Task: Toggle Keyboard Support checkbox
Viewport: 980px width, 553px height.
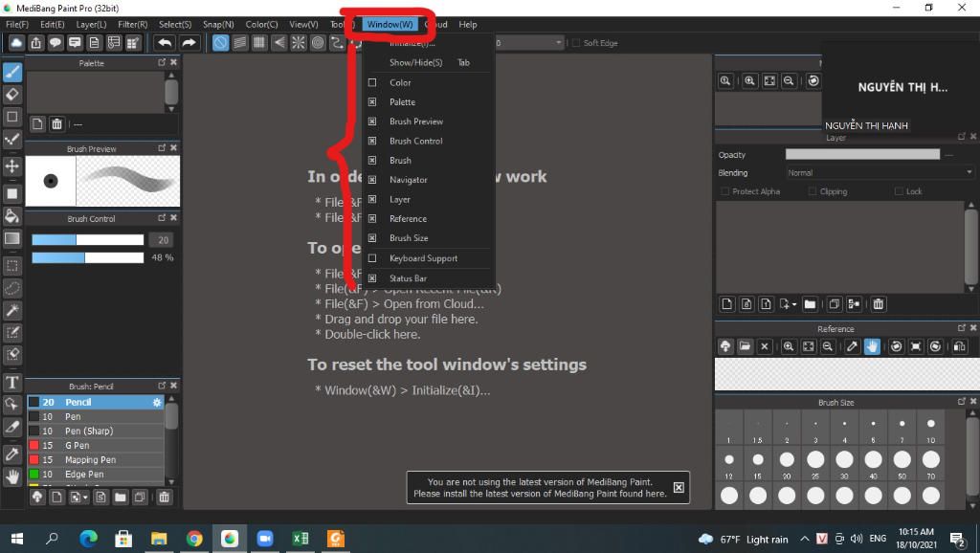Action: point(372,258)
